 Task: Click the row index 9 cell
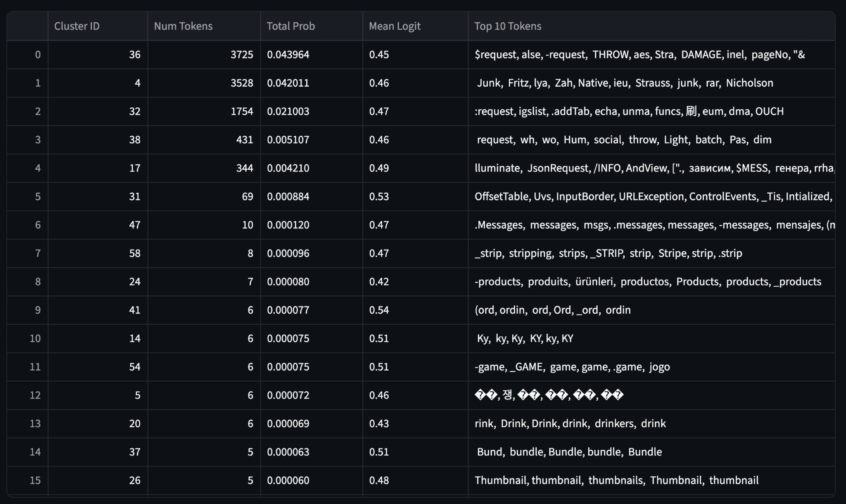[x=28, y=310]
